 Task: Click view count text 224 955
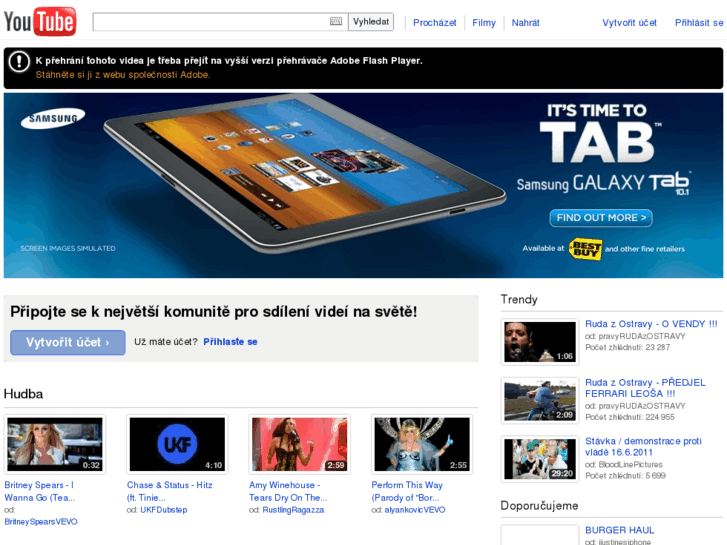point(660,417)
